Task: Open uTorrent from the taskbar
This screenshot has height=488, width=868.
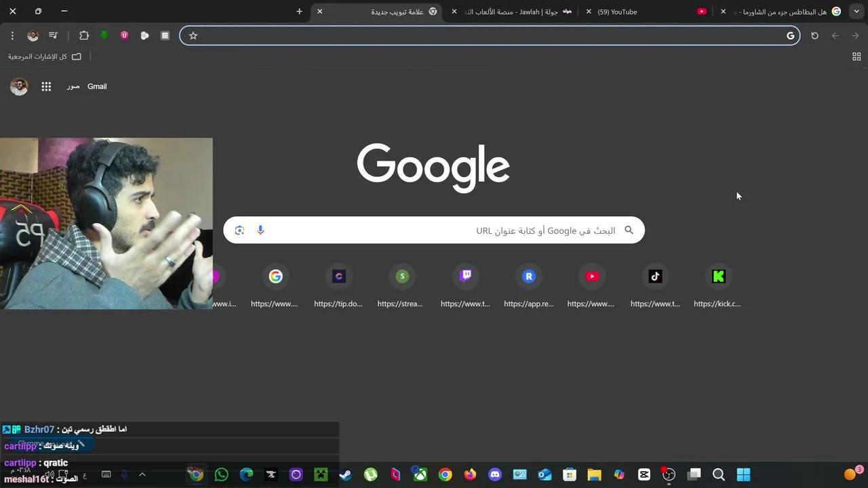Action: [x=370, y=474]
